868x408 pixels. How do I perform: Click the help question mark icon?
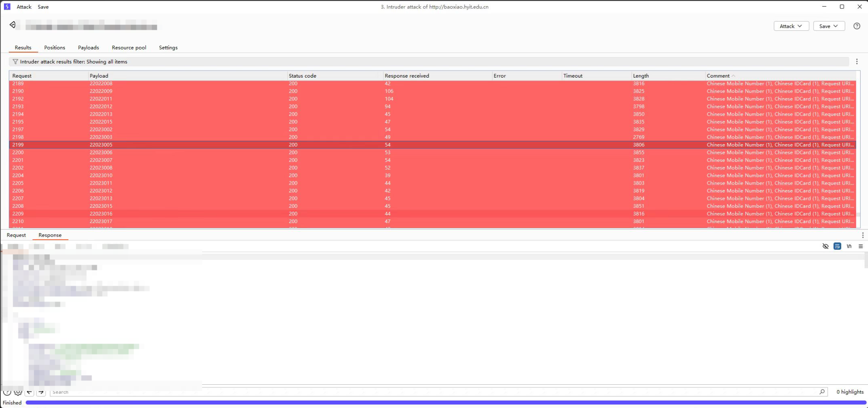857,26
